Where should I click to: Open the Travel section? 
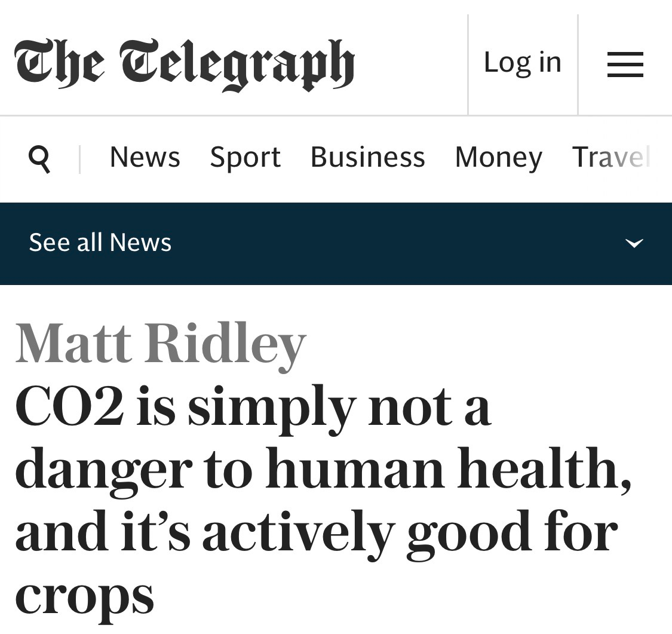(x=610, y=157)
